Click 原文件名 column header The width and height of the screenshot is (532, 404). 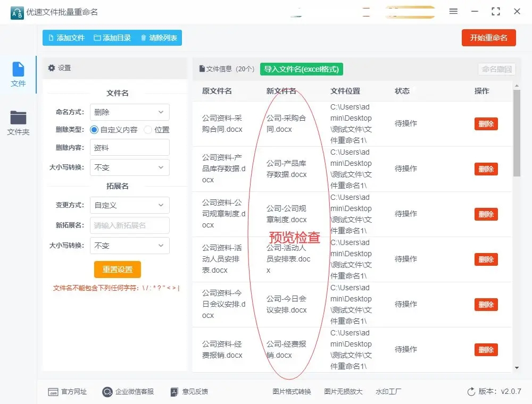[x=217, y=91]
